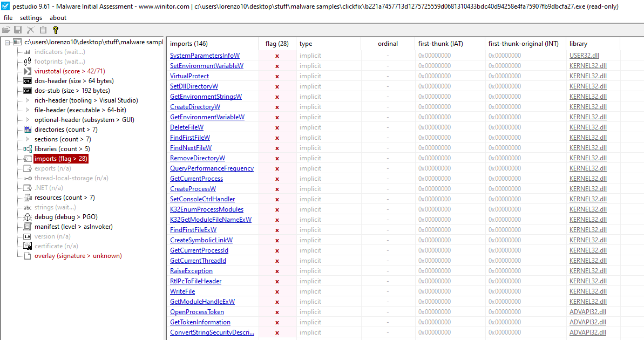Expand the rich-header tree node
644x340 pixels.
point(28,100)
